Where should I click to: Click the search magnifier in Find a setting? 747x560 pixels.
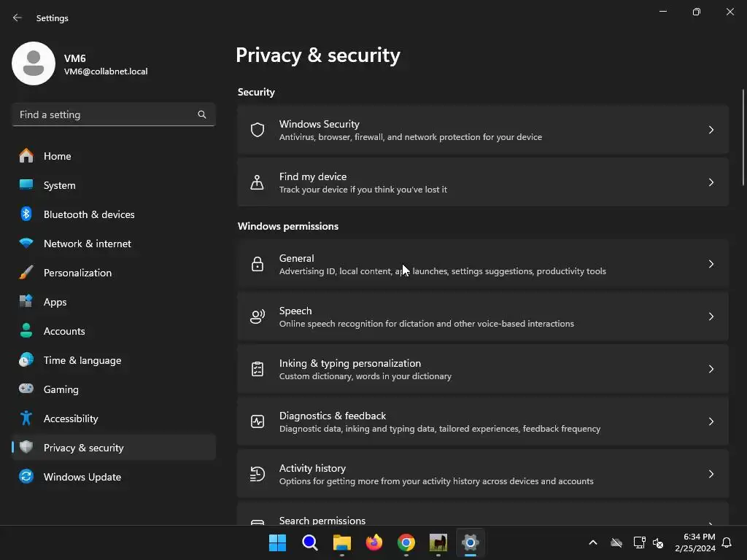[202, 114]
